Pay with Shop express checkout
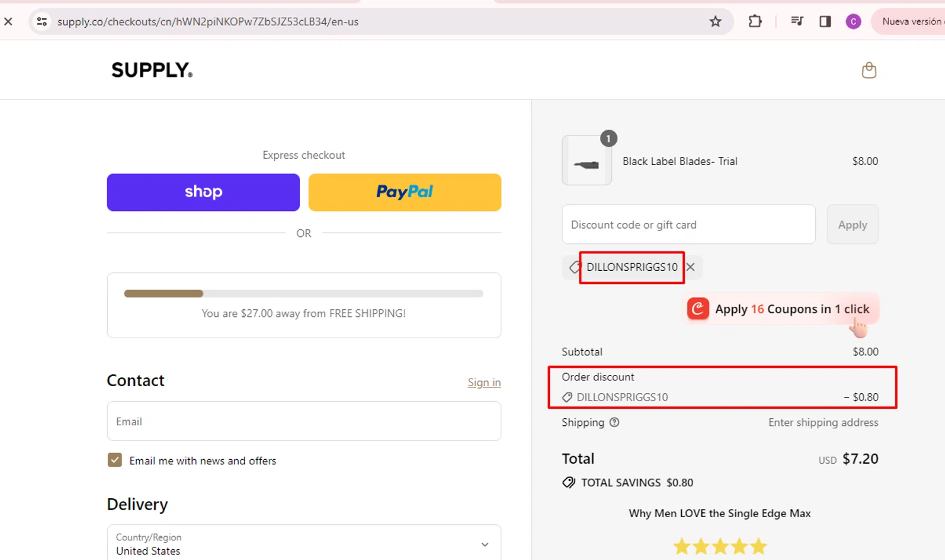The height and width of the screenshot is (560, 945). (x=203, y=192)
